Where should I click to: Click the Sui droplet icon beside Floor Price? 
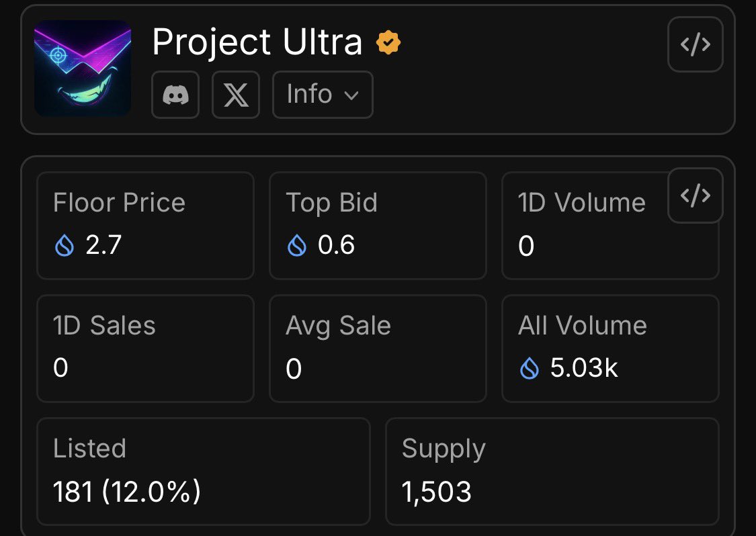pos(64,246)
